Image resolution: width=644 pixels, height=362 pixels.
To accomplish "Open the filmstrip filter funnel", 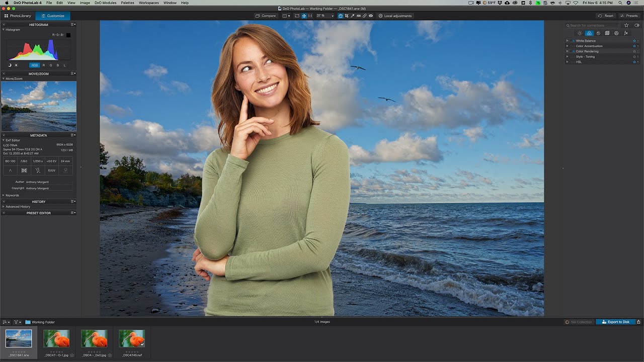I will [x=17, y=322].
